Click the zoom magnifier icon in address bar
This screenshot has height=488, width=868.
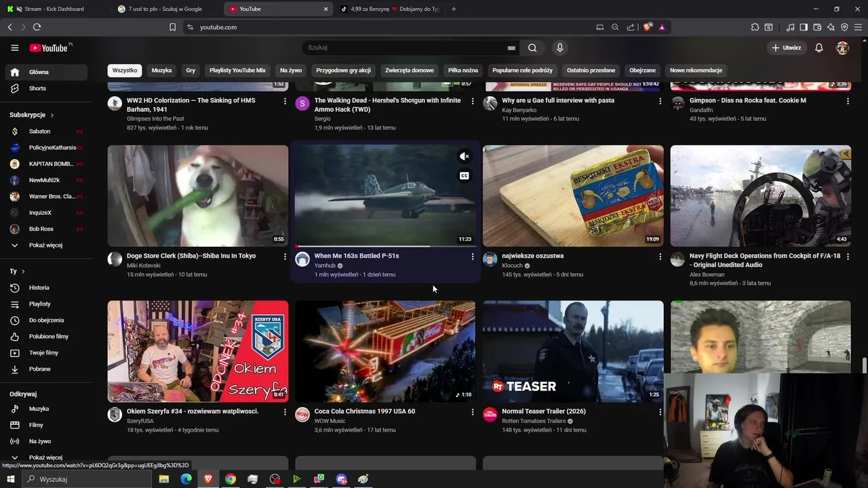(x=615, y=27)
